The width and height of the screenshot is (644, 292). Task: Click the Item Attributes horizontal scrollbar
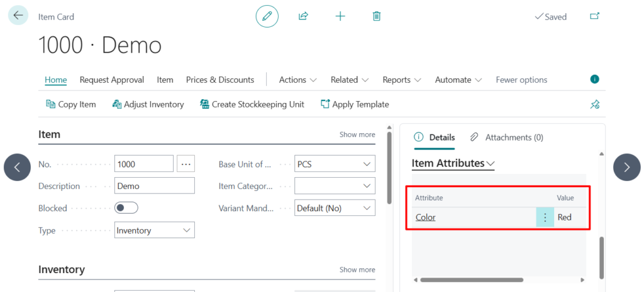(x=472, y=280)
